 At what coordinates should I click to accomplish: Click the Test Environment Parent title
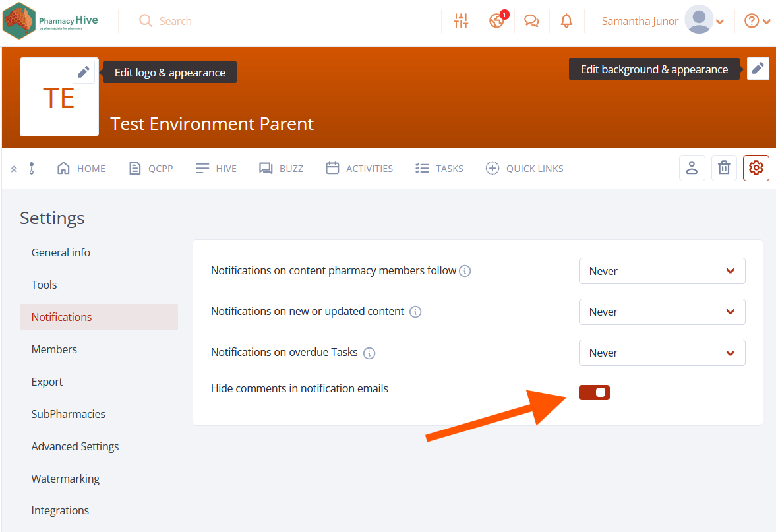[x=212, y=124]
